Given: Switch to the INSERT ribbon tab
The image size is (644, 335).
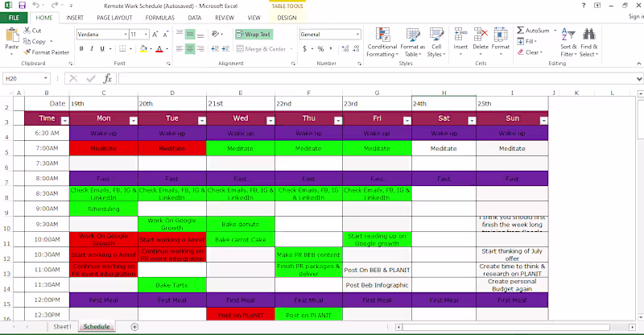Looking at the screenshot, I should point(75,18).
